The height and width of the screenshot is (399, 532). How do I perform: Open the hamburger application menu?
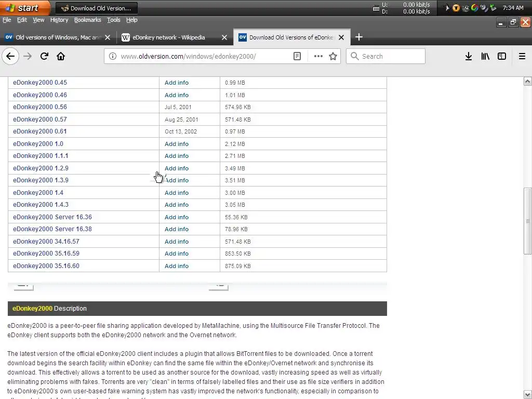[x=522, y=56]
